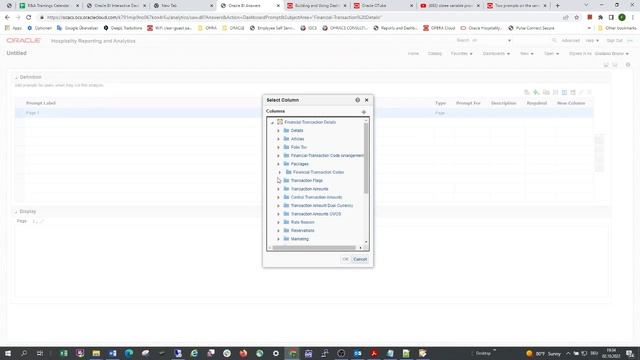The height and width of the screenshot is (360, 640).
Task: Click the tree scroll down arrow
Action: (x=366, y=242)
